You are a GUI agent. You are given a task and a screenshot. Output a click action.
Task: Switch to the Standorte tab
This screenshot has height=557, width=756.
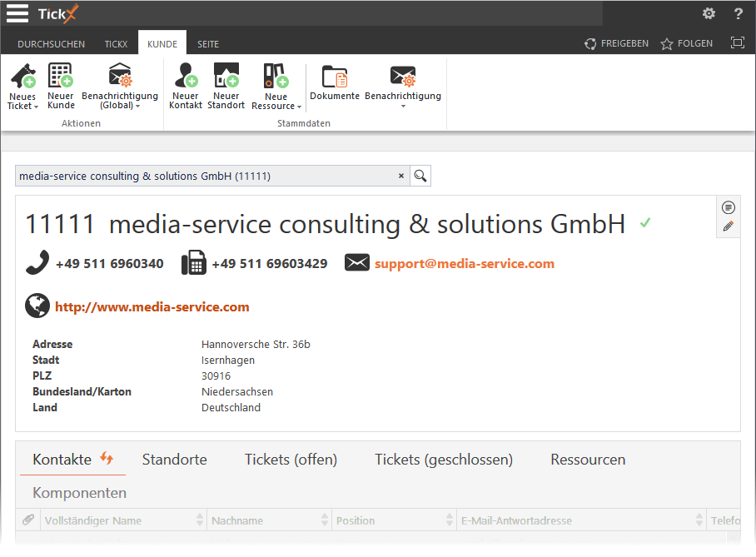pos(175,460)
